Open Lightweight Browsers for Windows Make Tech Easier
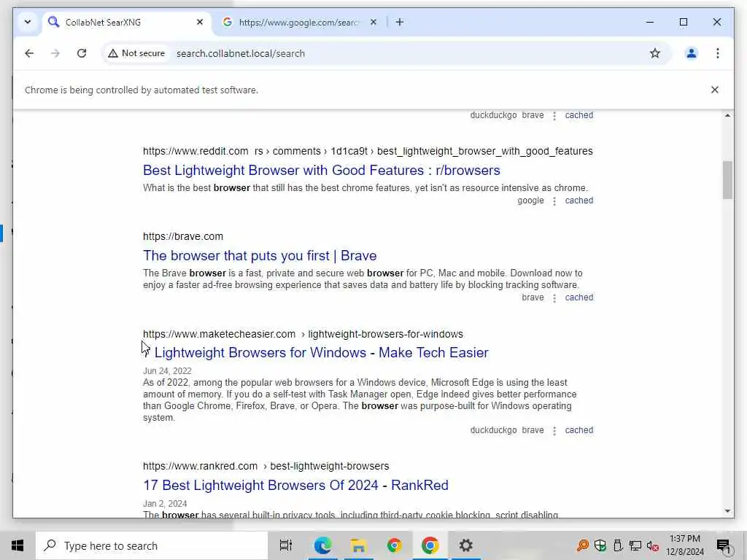747x560 pixels. [316, 352]
